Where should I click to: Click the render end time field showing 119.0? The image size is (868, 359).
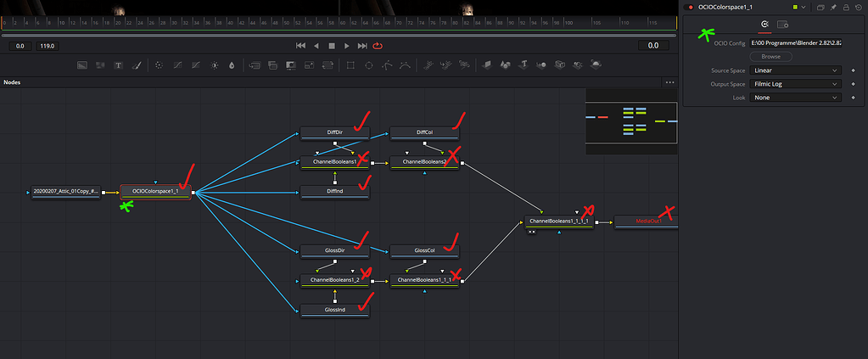pos(48,46)
